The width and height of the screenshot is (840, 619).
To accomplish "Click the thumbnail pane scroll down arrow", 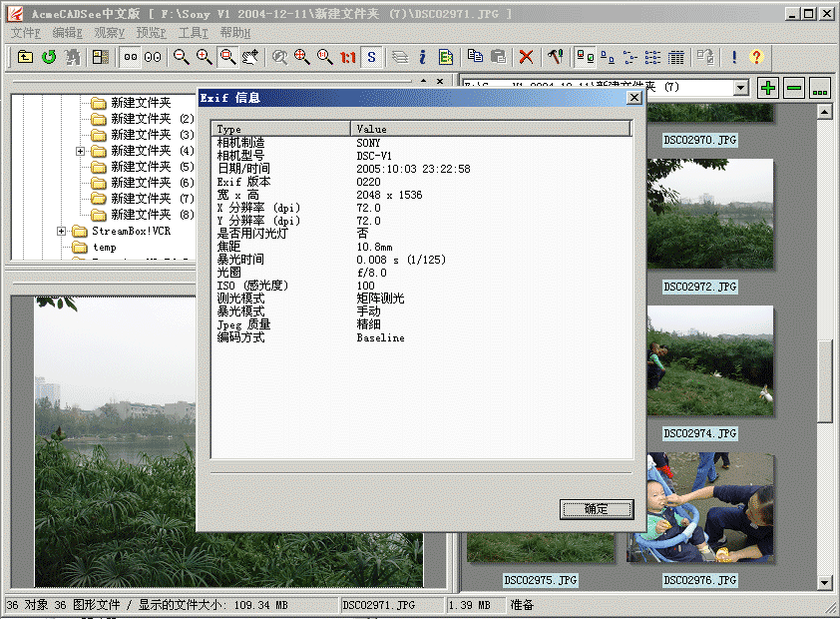I will tap(824, 582).
